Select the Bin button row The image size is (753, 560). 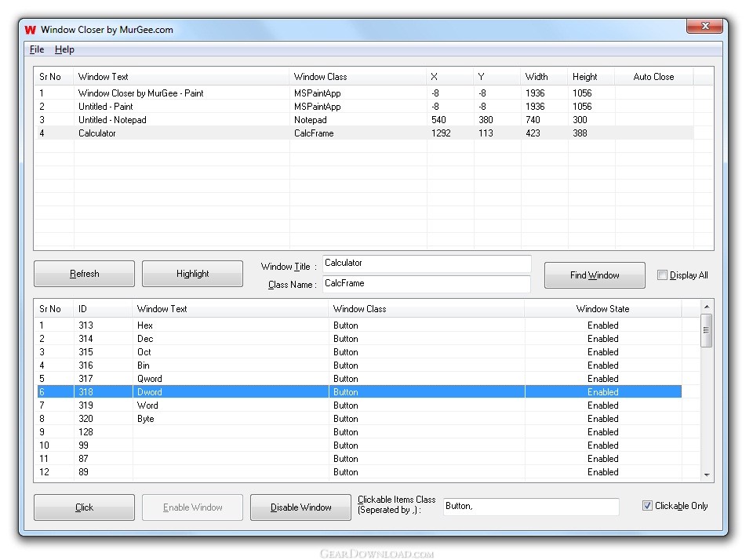point(359,365)
